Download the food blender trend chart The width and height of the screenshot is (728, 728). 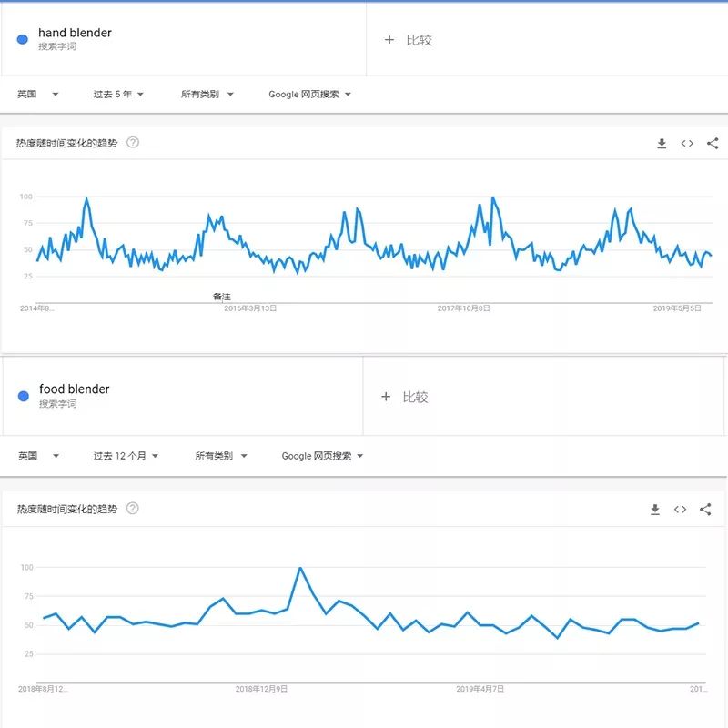click(654, 510)
